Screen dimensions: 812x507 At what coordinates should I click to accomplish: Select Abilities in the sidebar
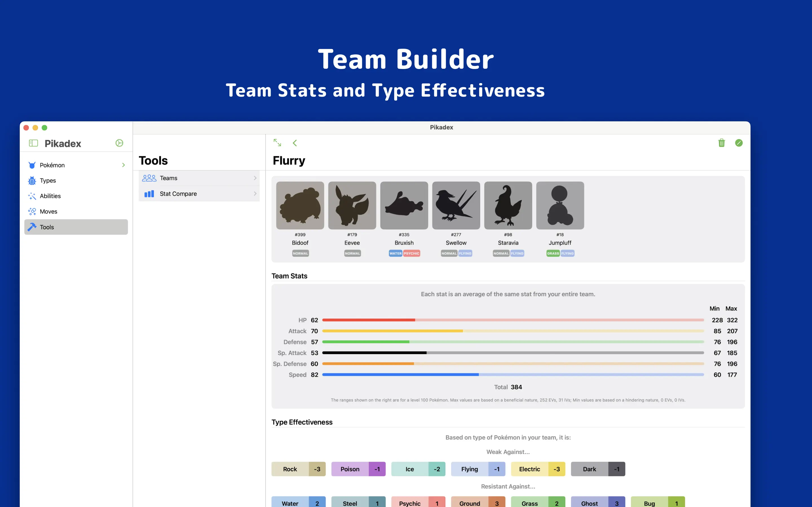pyautogui.click(x=50, y=196)
